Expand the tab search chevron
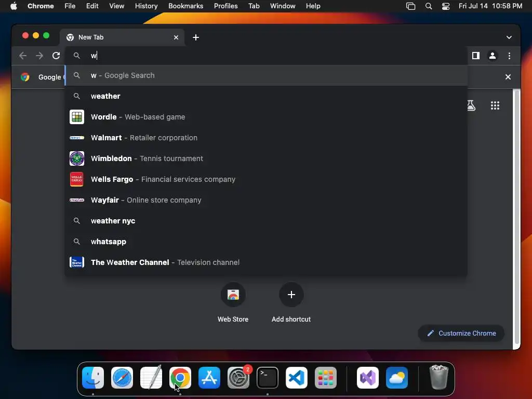 click(x=509, y=37)
